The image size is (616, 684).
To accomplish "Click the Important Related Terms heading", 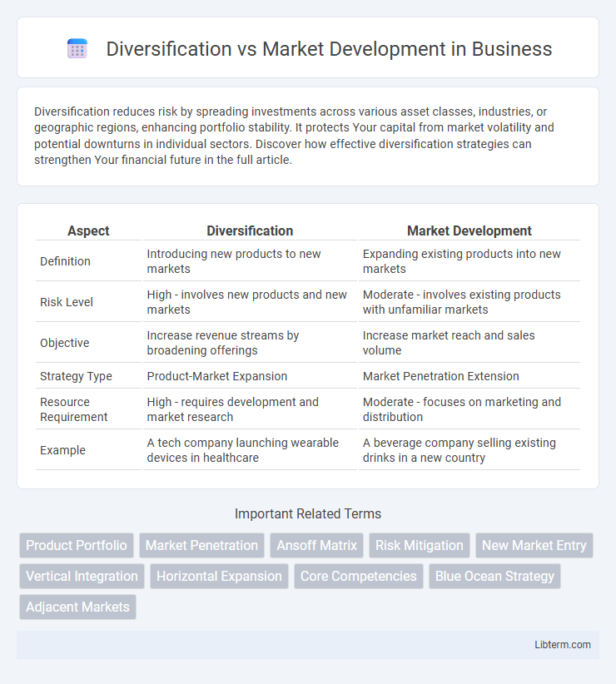I will point(308,514).
